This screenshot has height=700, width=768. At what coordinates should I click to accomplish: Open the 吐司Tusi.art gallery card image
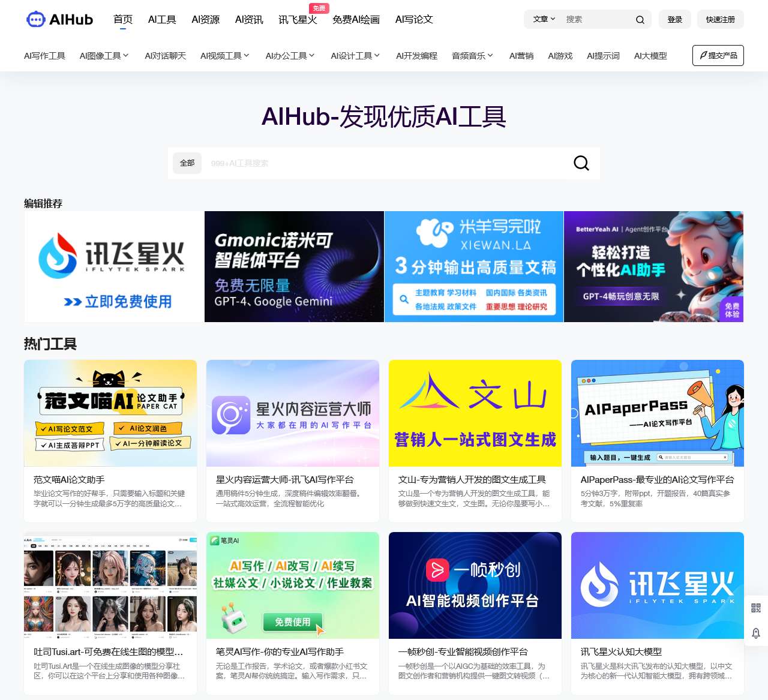pos(110,585)
